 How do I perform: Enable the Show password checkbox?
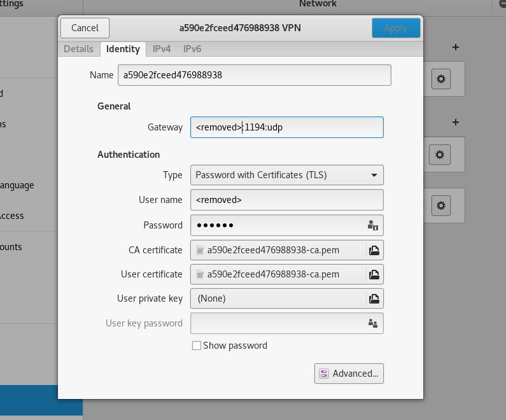[x=197, y=346]
